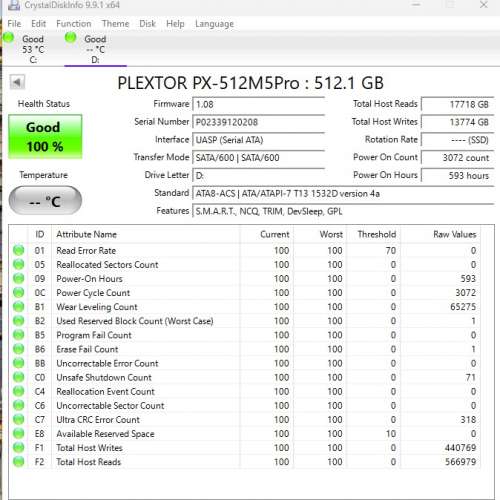The image size is (500, 500).
Task: Click the previous disk arrow button
Action: point(17,82)
